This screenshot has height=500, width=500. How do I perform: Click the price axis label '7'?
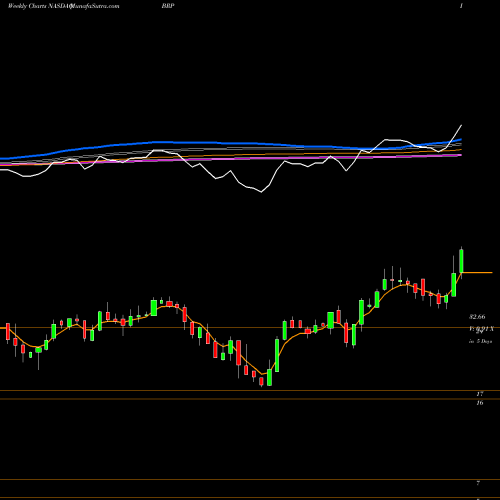pos(478,483)
